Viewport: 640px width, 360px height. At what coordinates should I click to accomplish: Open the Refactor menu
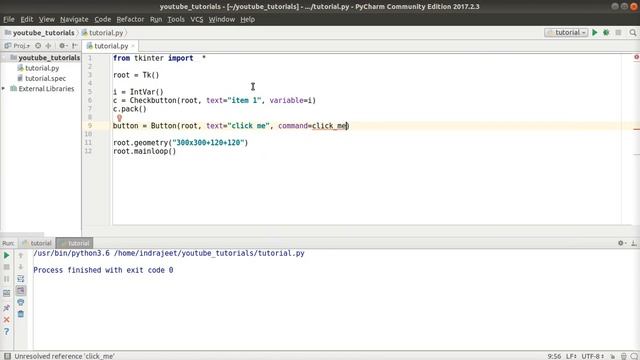pyautogui.click(x=130, y=19)
